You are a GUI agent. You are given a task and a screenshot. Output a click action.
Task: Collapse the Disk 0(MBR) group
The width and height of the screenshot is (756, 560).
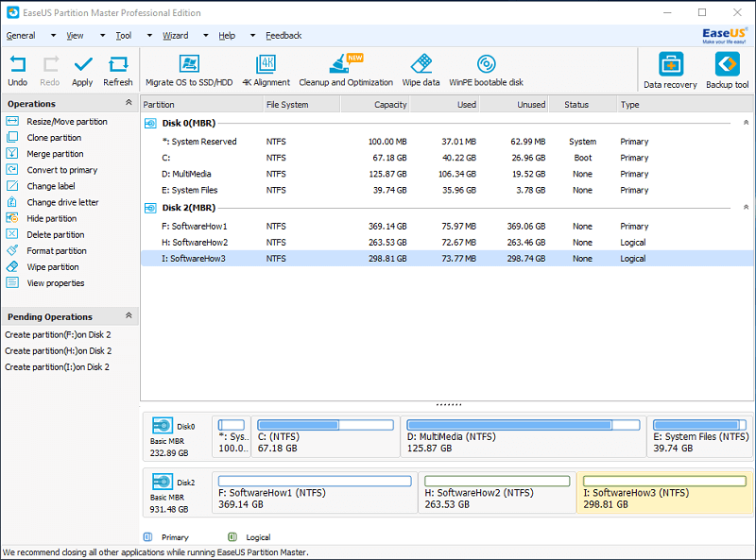tap(745, 123)
